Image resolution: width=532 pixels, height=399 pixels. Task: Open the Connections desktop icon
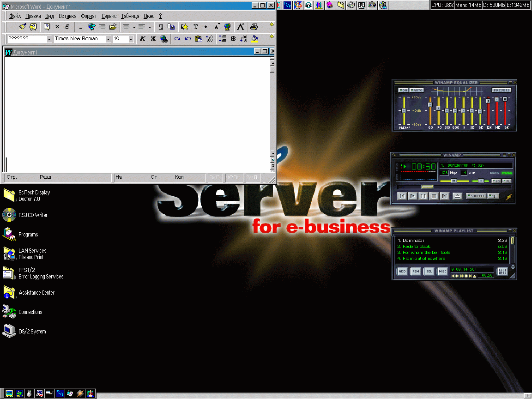click(x=9, y=312)
